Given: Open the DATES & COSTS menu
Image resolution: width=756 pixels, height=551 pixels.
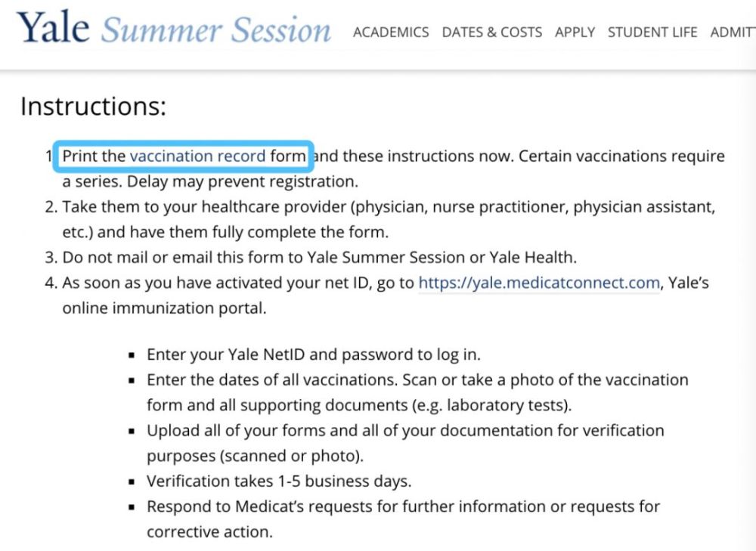Looking at the screenshot, I should (x=491, y=33).
